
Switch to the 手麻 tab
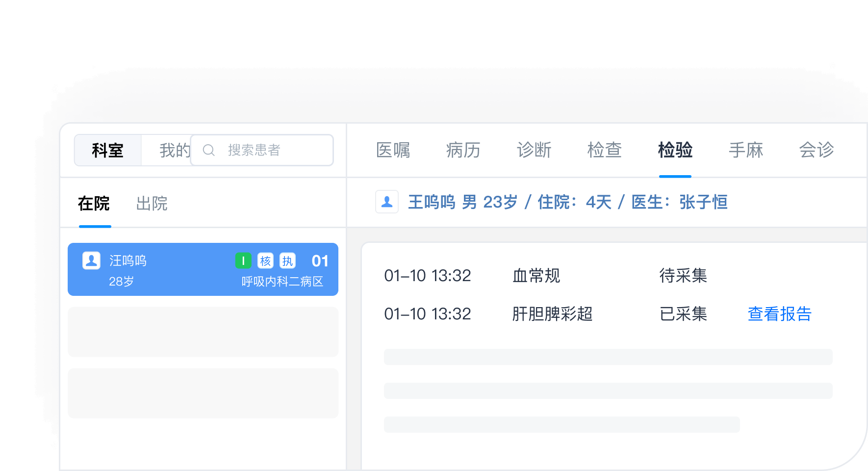click(x=746, y=150)
